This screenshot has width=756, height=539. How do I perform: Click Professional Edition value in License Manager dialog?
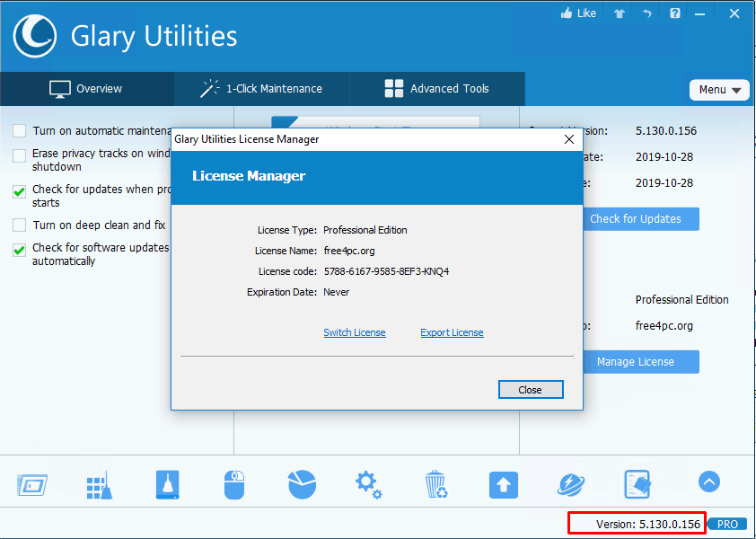point(365,230)
